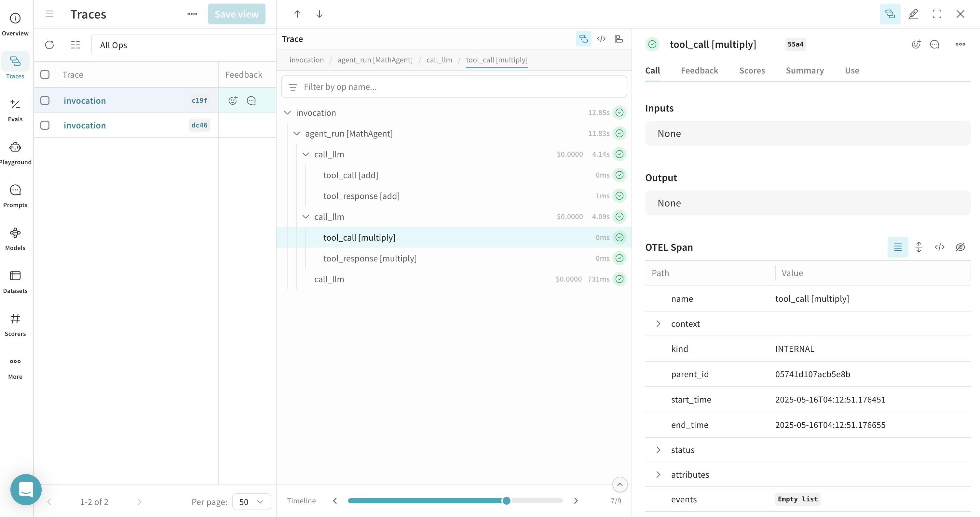Expand the attributes row in OTEL Span
The image size is (980, 517).
click(658, 474)
